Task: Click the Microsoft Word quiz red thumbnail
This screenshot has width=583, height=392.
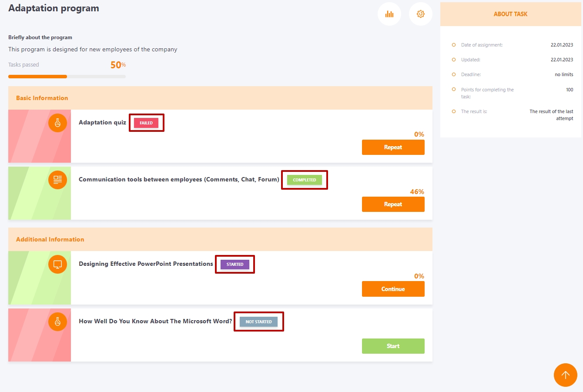Action: click(40, 335)
